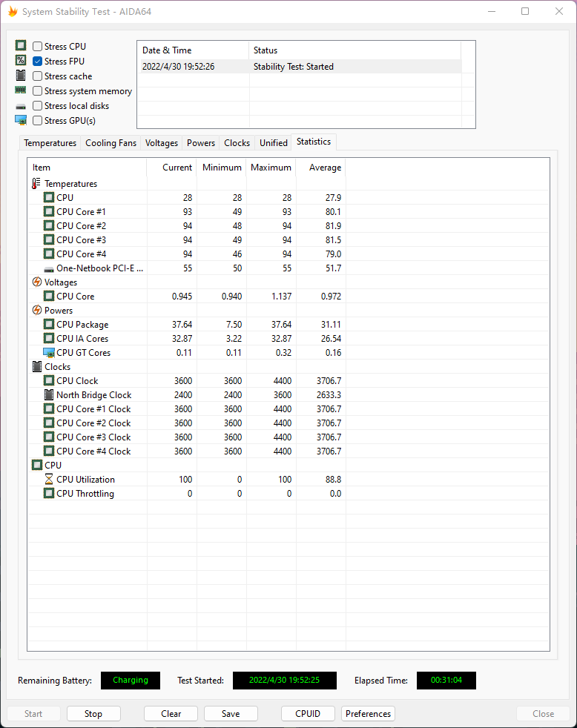Tick the Stress system memory checkbox

coord(38,91)
